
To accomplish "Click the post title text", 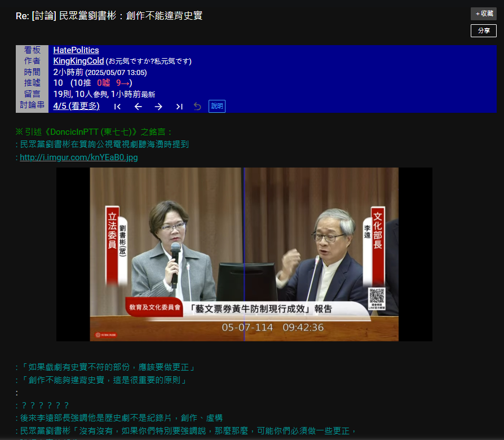I will tap(109, 15).
